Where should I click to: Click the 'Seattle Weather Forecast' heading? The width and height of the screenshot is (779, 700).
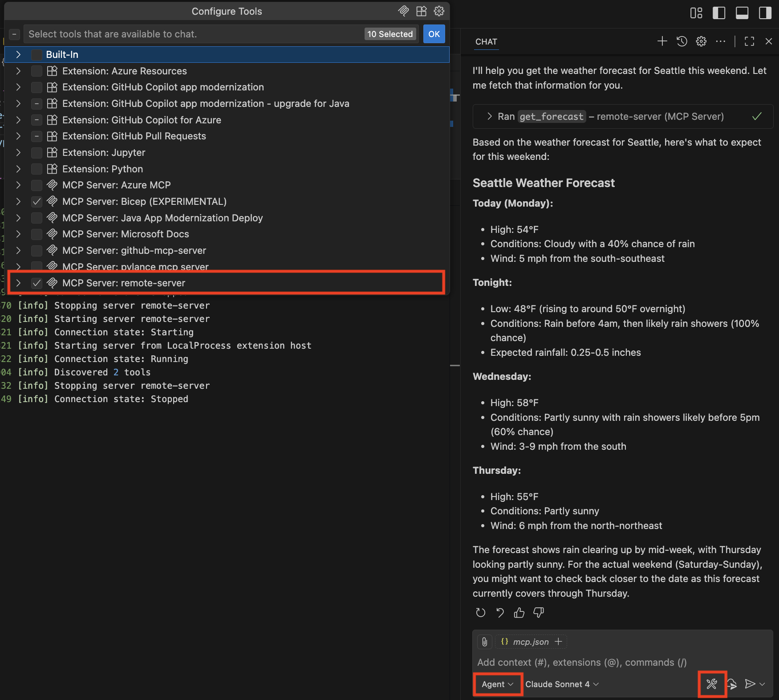tap(544, 183)
